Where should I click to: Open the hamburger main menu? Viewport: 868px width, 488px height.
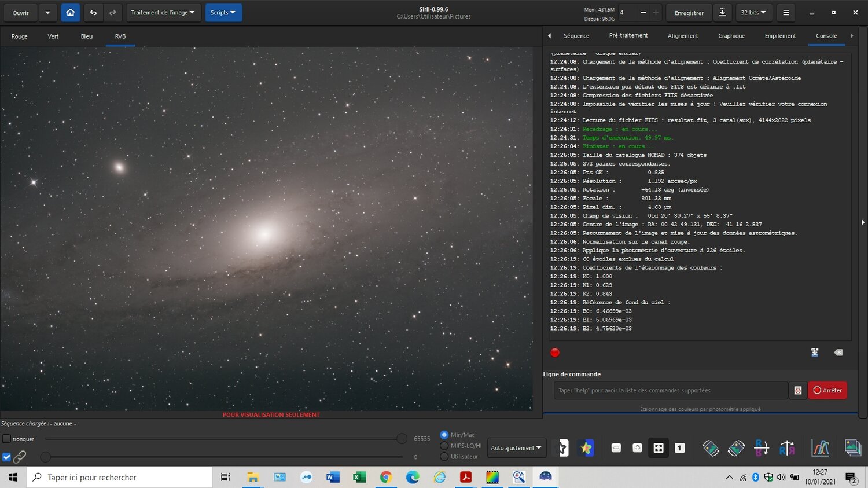(786, 12)
